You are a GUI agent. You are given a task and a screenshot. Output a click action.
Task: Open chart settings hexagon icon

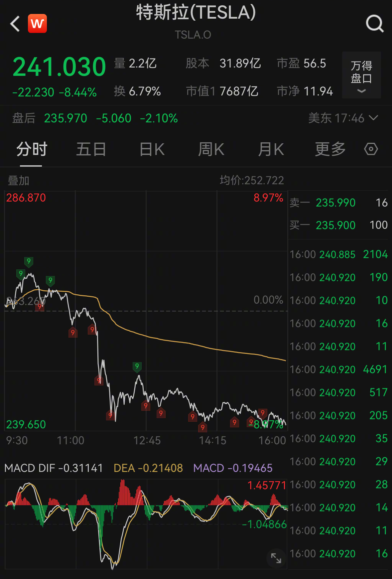point(371,149)
